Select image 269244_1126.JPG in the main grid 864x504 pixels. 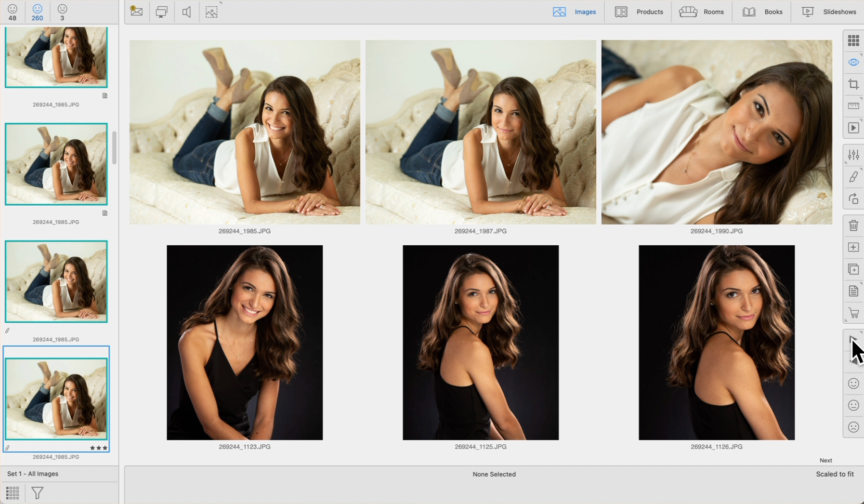click(x=716, y=342)
